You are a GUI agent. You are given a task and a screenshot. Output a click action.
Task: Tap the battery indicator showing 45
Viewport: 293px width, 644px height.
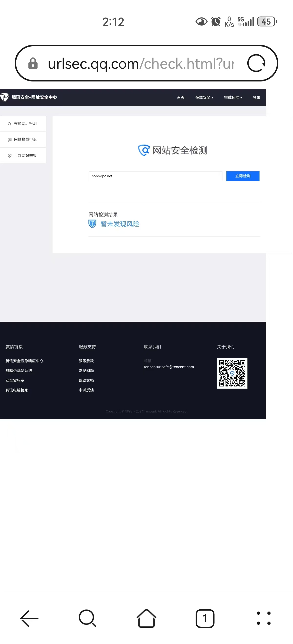tap(267, 21)
